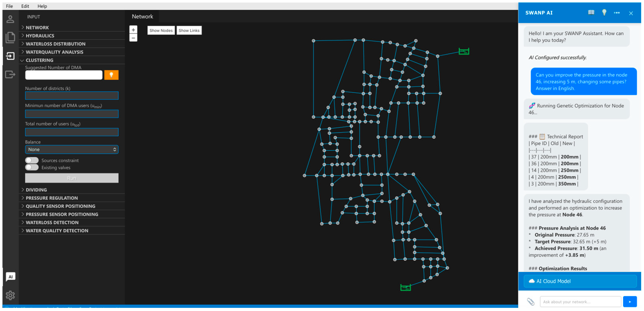
Task: Select the Output export icon in sidebar
Action: (10, 74)
